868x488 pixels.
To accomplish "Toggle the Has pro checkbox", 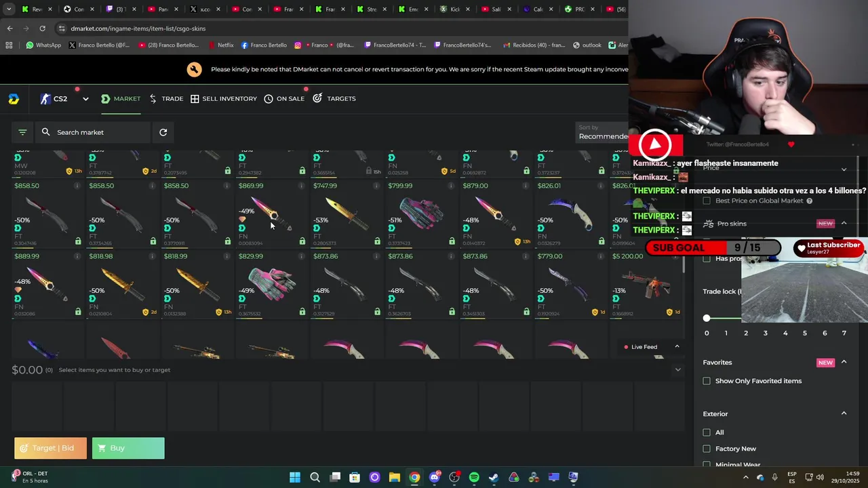I will [x=707, y=259].
